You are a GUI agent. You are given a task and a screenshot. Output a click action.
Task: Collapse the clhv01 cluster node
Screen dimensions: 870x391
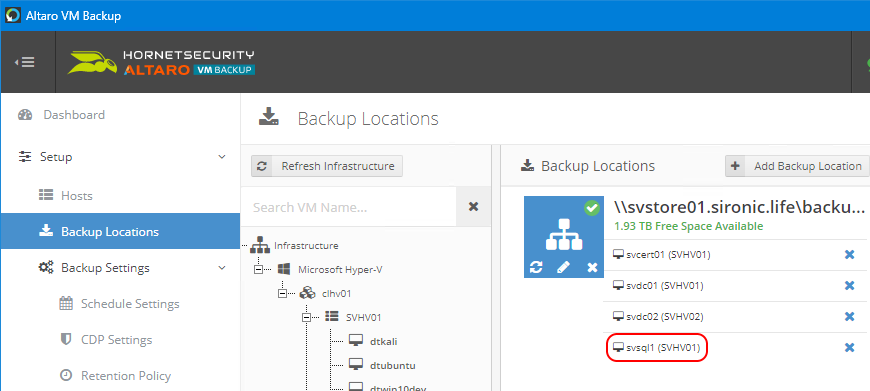[x=283, y=293]
